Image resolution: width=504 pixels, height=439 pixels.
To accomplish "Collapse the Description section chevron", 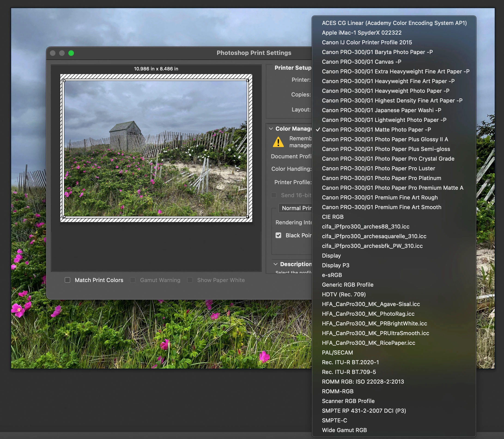I will (x=276, y=264).
